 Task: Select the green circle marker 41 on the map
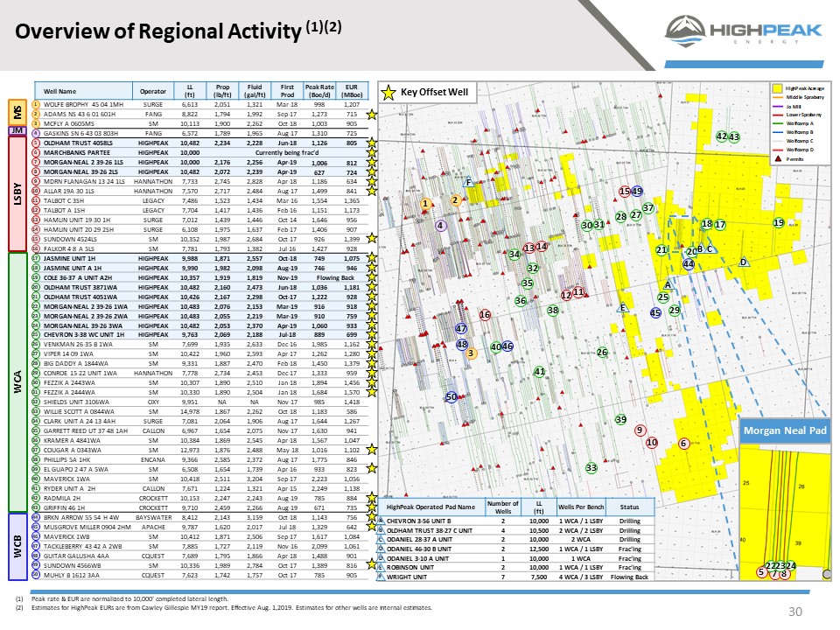[x=540, y=371]
